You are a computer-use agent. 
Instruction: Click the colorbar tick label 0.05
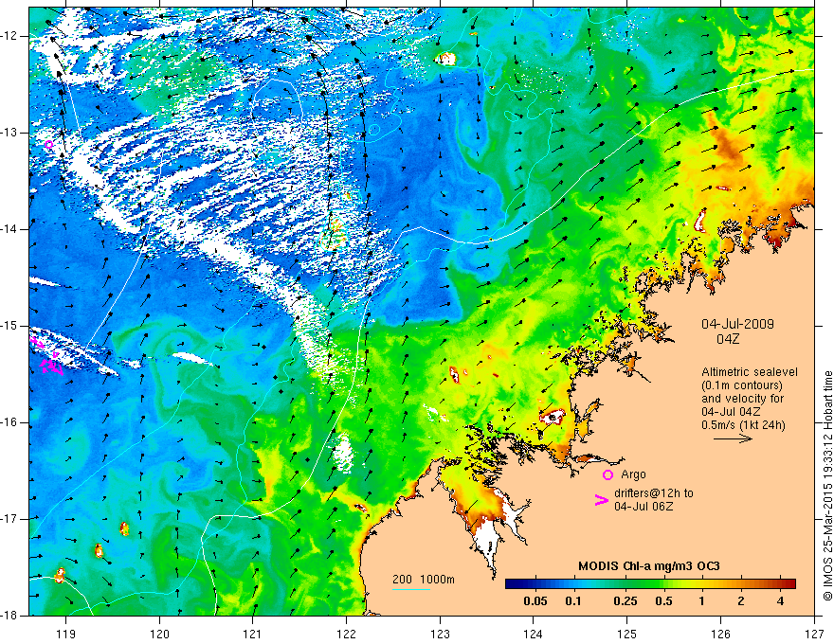(535, 601)
